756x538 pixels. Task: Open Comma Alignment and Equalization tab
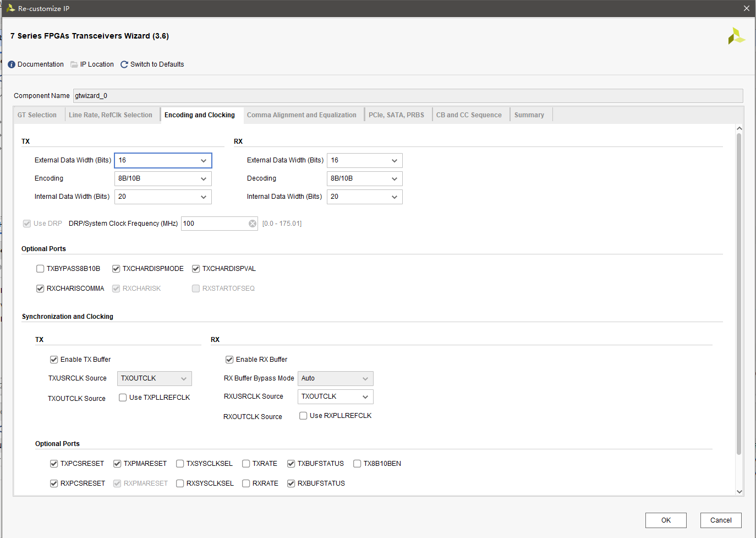302,115
